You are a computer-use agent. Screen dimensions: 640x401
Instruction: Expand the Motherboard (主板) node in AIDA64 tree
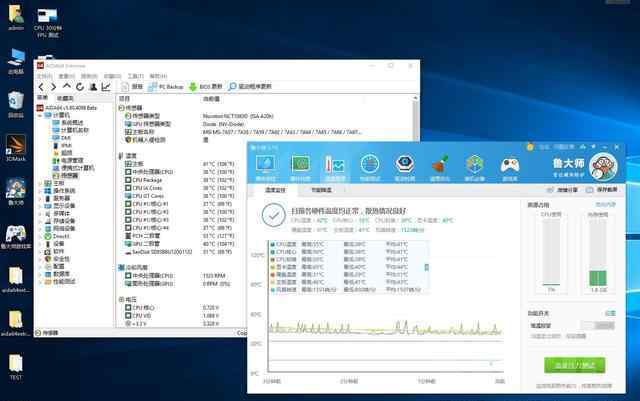click(x=40, y=183)
